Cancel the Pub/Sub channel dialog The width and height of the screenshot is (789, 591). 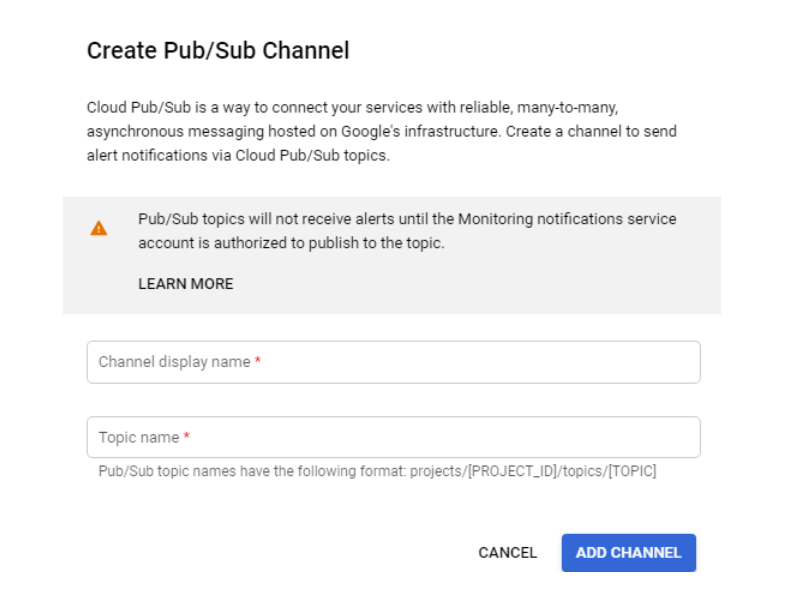pos(507,553)
